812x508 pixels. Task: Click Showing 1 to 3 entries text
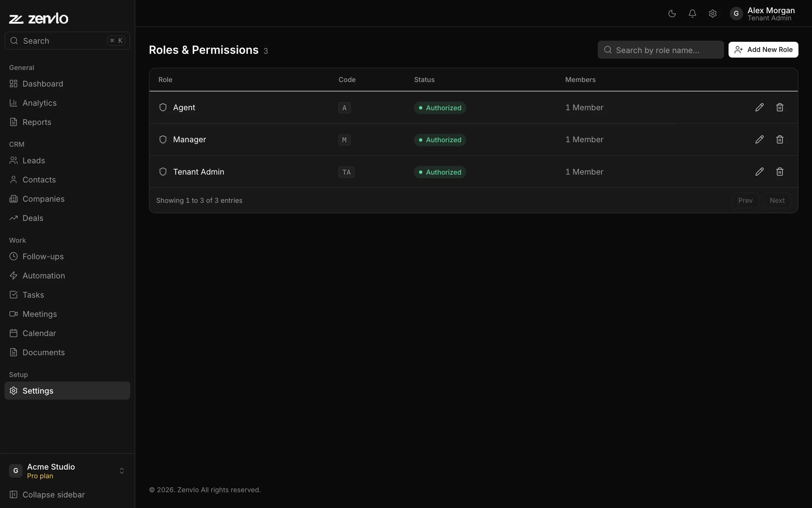tap(199, 200)
